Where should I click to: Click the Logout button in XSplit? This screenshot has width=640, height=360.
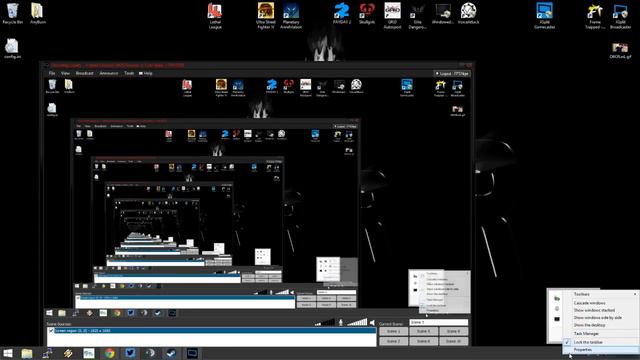452,74
